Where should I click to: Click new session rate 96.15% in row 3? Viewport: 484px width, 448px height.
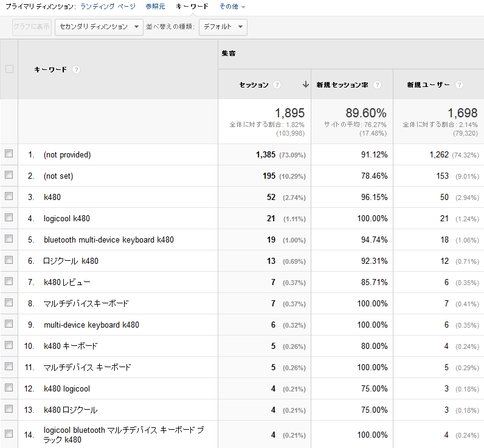374,197
